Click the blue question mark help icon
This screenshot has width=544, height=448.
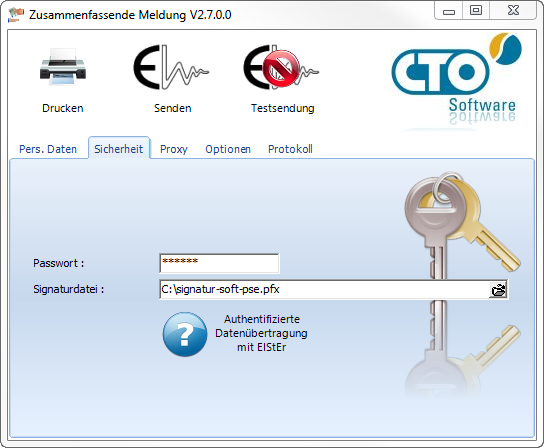(x=185, y=334)
